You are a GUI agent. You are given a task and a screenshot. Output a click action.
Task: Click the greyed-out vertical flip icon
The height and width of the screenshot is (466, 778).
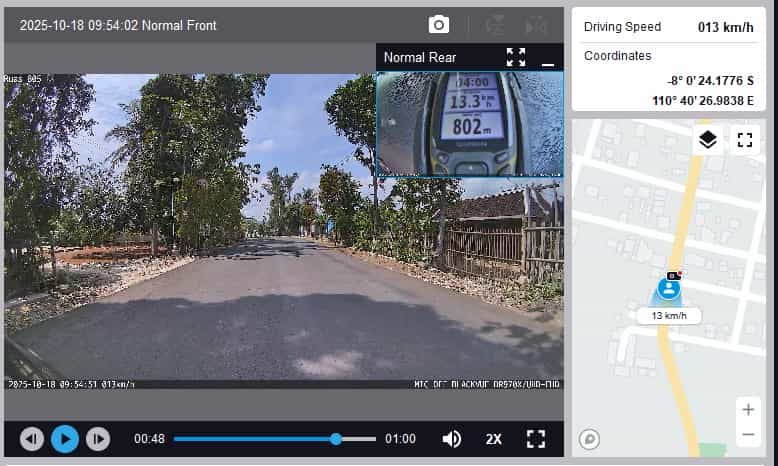pos(495,25)
